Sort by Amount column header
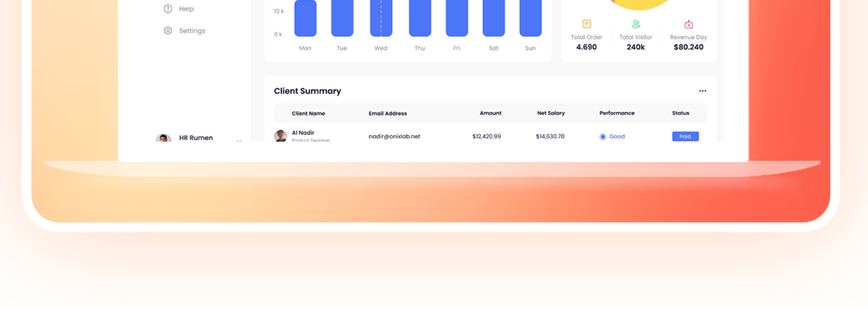 tap(490, 113)
